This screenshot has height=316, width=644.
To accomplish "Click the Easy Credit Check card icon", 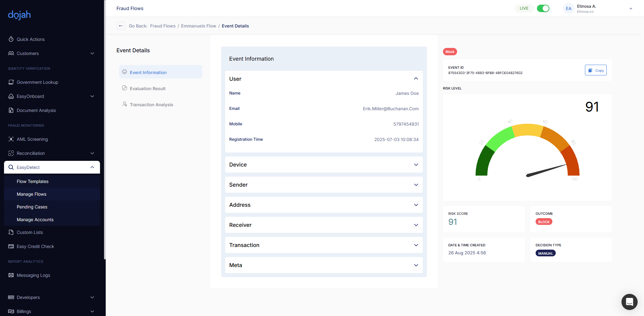I will pos(11,246).
